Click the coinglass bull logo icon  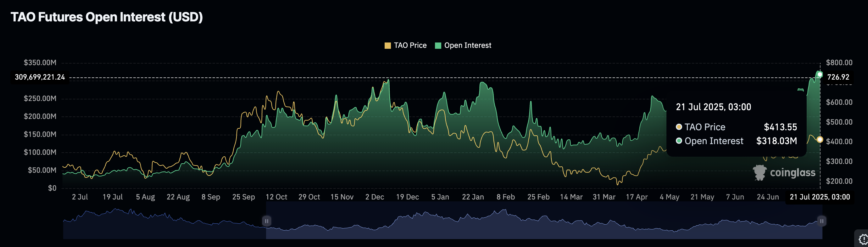tap(759, 172)
